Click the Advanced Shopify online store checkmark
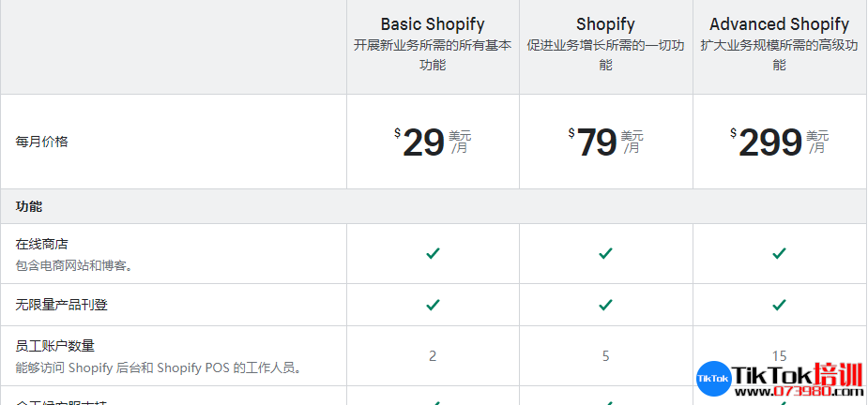Screen dimensions: 868x405 779,253
